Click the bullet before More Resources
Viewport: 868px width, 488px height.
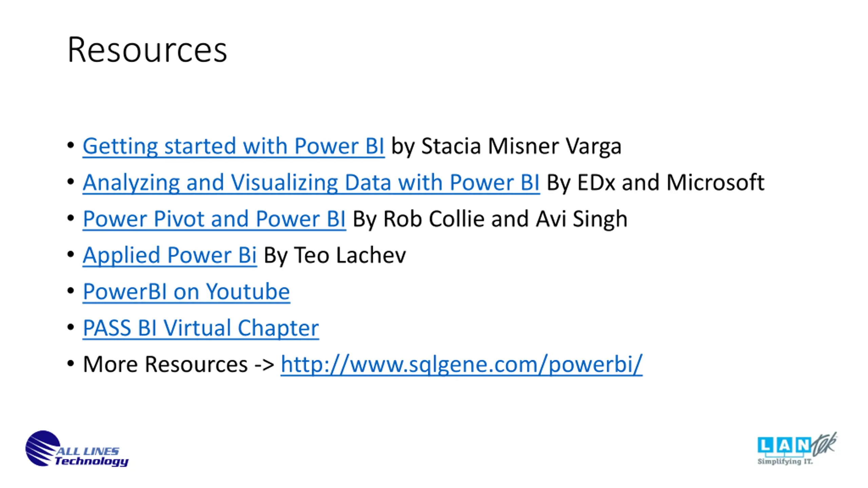71,364
